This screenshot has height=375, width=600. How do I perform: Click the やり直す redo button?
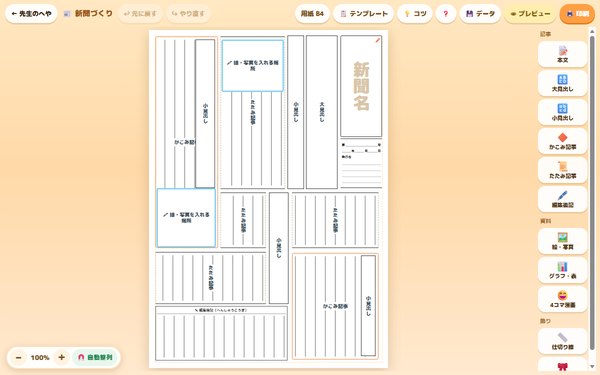coord(188,14)
